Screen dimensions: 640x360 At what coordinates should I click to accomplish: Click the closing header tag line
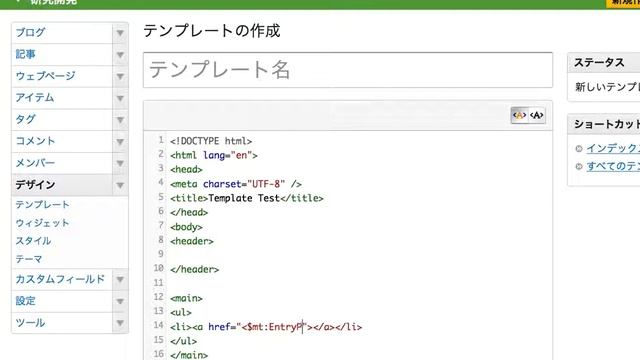point(195,270)
